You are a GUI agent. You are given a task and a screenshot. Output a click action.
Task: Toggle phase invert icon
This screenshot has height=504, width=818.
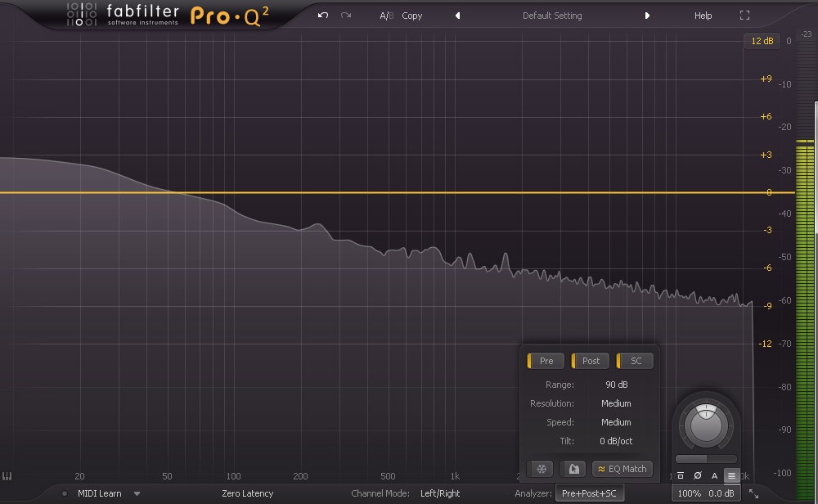698,475
